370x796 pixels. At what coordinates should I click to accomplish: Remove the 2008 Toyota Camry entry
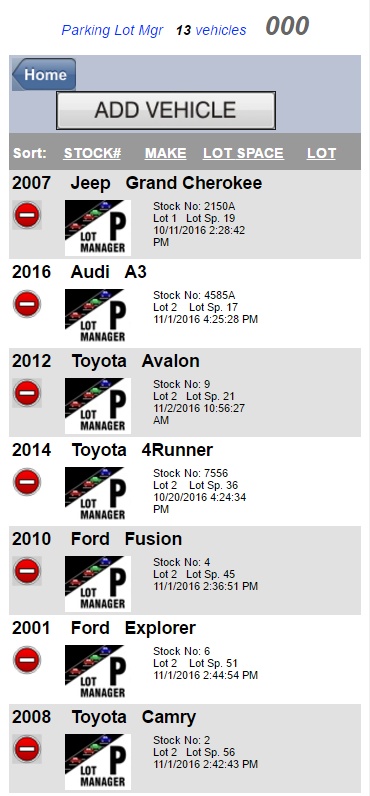pyautogui.click(x=27, y=749)
